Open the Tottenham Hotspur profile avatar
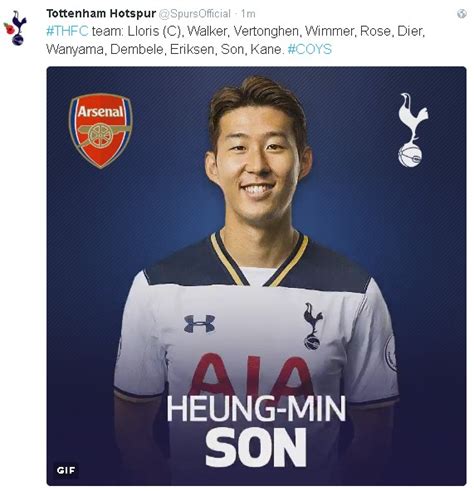Viewport: 474px width, 491px height. coord(15,28)
